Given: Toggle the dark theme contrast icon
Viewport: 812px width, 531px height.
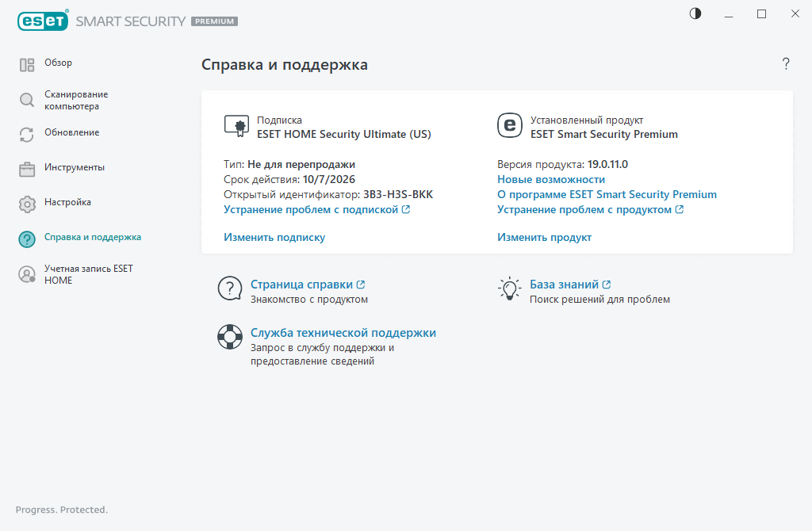Looking at the screenshot, I should tap(695, 13).
